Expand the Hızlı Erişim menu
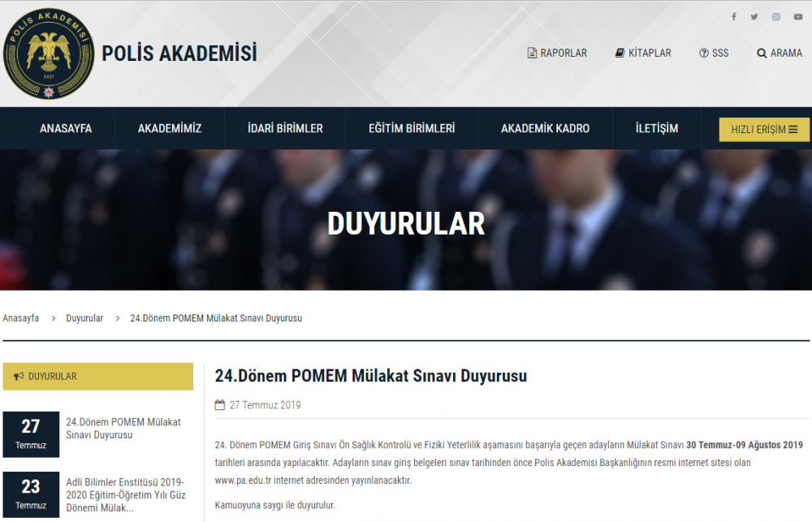The image size is (812, 522). (x=764, y=129)
